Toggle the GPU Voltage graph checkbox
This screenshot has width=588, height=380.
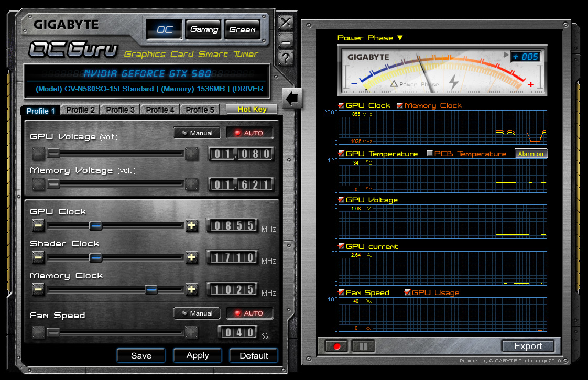[341, 200]
